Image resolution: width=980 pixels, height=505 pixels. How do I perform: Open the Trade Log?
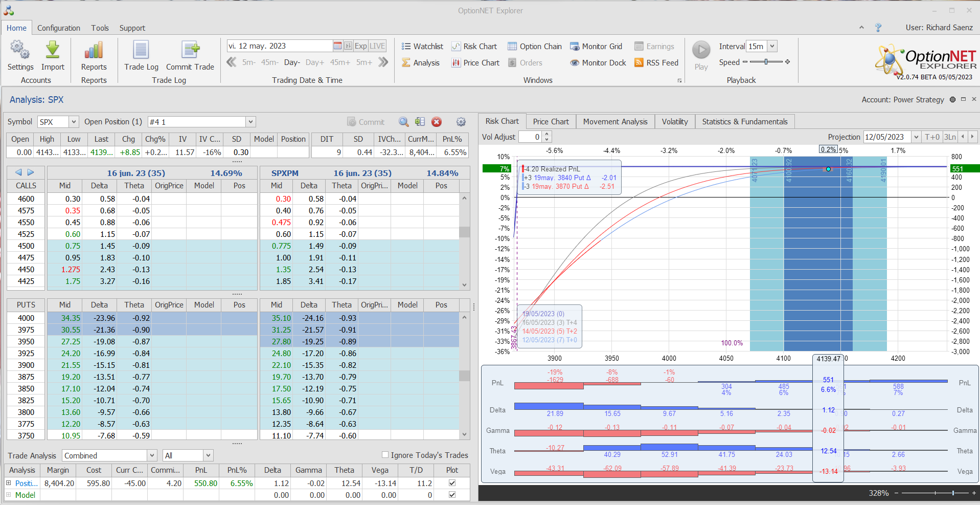point(141,55)
